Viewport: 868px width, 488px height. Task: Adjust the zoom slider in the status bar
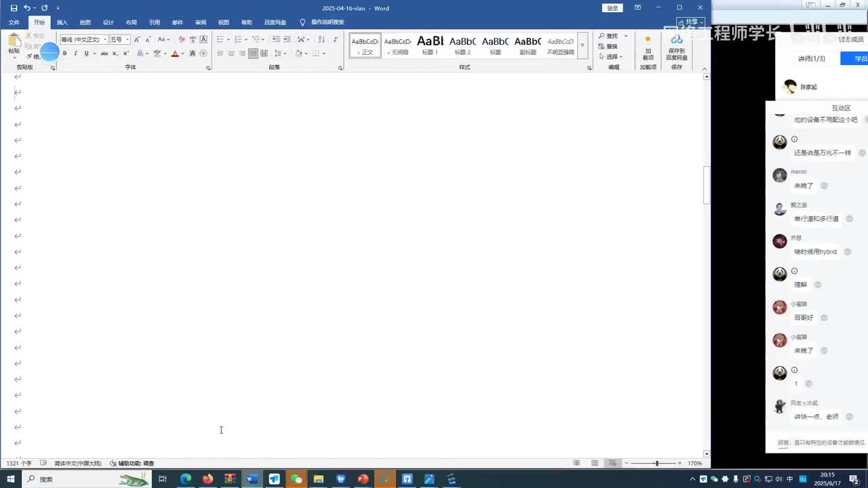click(656, 464)
